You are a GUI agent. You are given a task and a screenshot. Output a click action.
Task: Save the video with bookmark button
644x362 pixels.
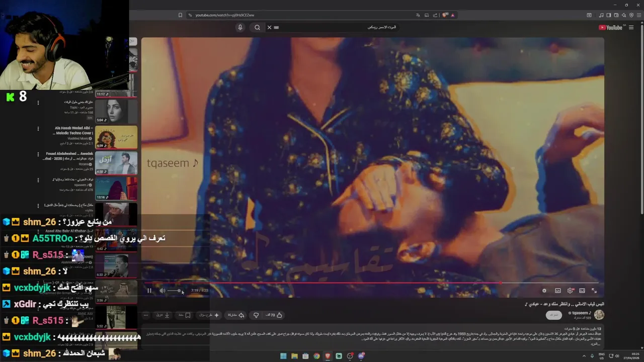(185, 315)
